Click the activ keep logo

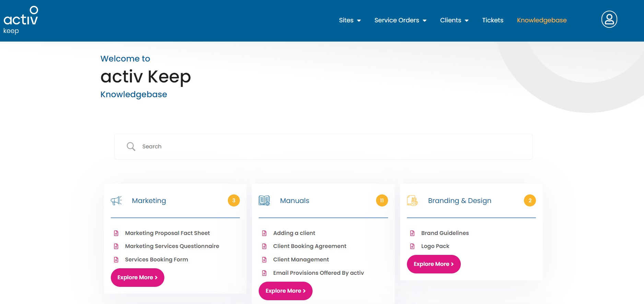pos(21,20)
